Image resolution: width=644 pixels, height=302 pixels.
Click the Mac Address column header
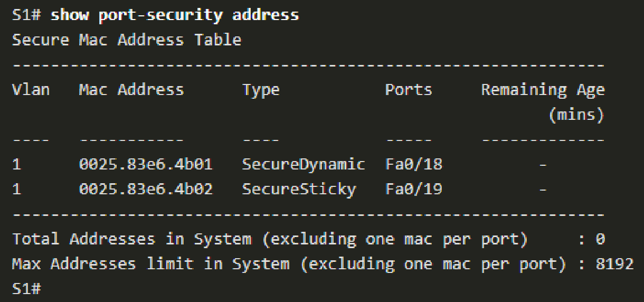(x=131, y=90)
